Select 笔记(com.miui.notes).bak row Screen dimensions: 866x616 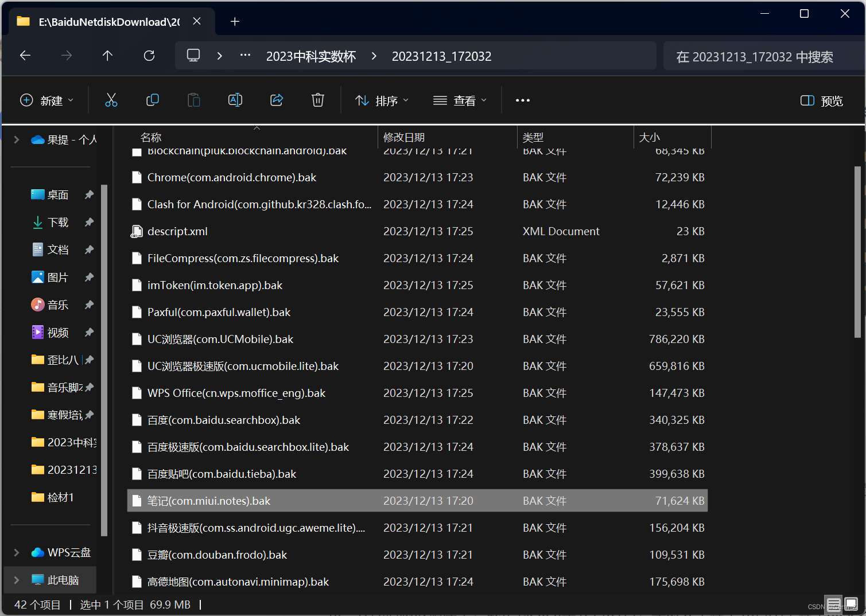417,501
